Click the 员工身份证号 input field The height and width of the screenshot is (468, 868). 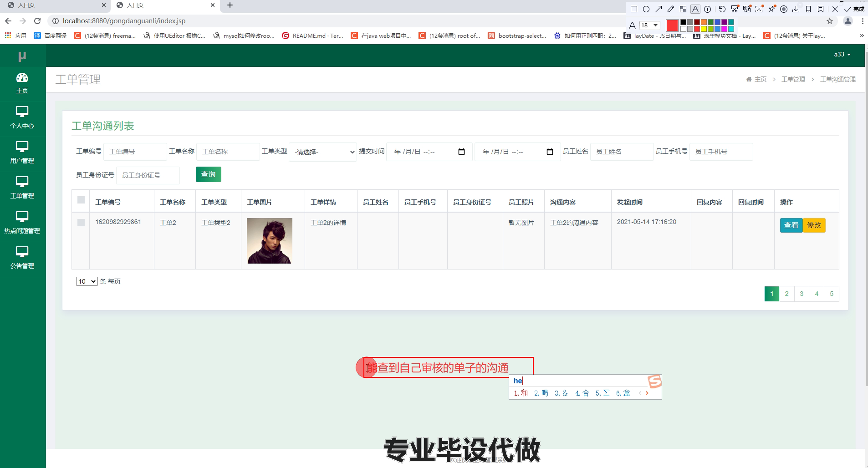[x=148, y=175]
